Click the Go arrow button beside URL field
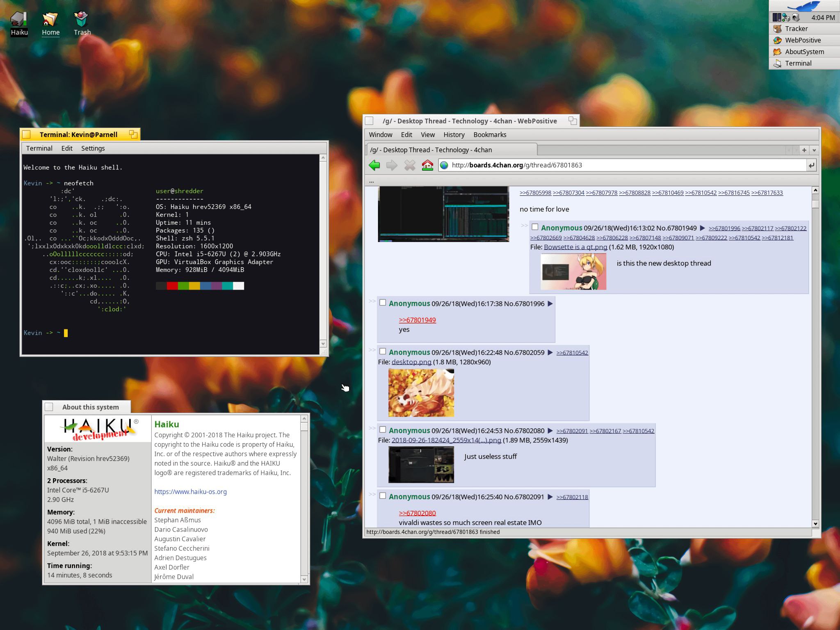This screenshot has width=840, height=630. coord(811,165)
